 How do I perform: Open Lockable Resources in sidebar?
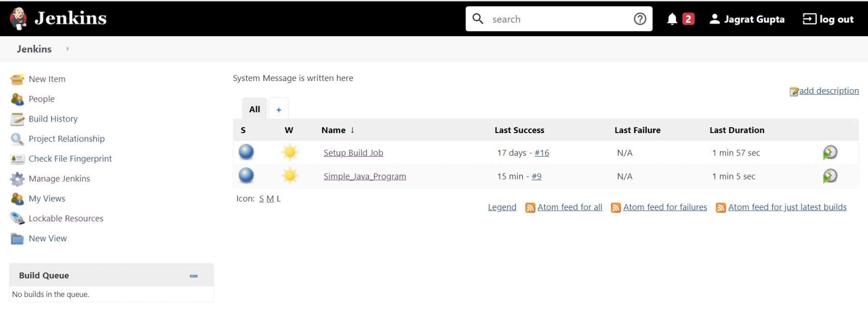click(66, 218)
